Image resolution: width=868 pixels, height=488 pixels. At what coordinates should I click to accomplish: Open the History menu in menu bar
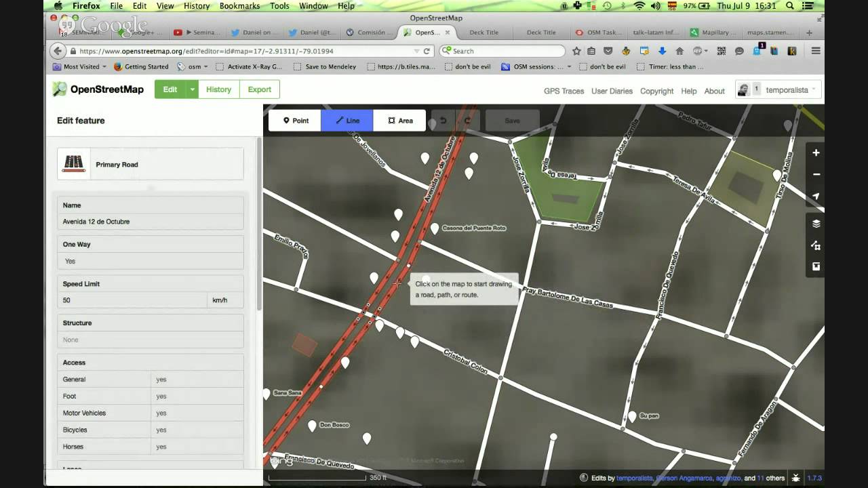[x=197, y=5]
